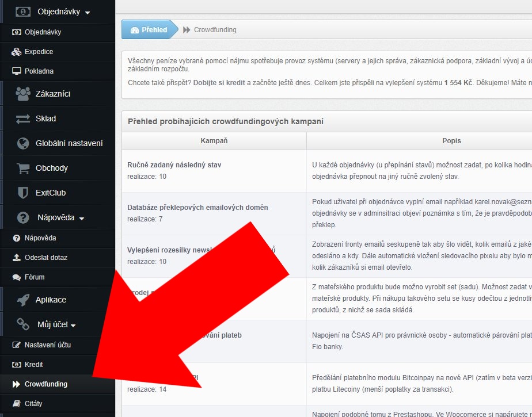The height and width of the screenshot is (417, 532).
Task: Click the Zákazníci people icon
Action: point(23,93)
